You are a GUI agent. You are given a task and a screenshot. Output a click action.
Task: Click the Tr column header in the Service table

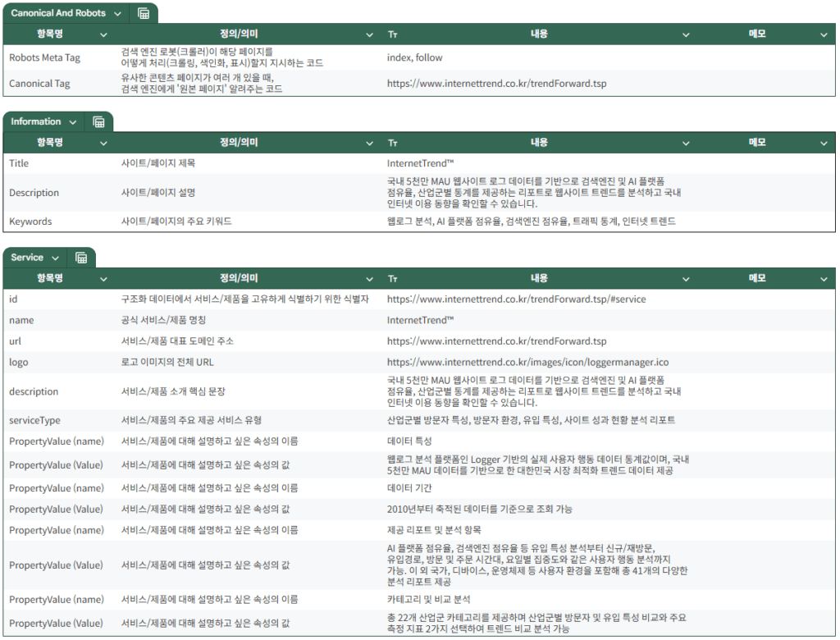coord(392,278)
